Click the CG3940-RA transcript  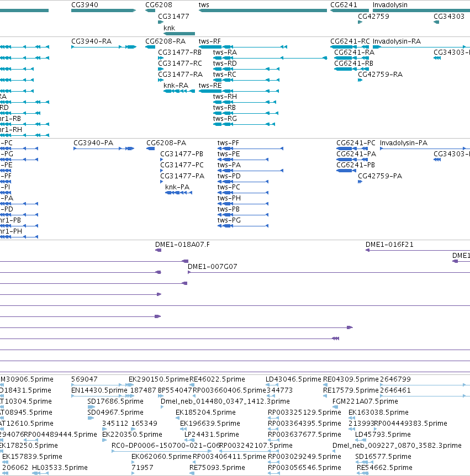tap(104, 47)
